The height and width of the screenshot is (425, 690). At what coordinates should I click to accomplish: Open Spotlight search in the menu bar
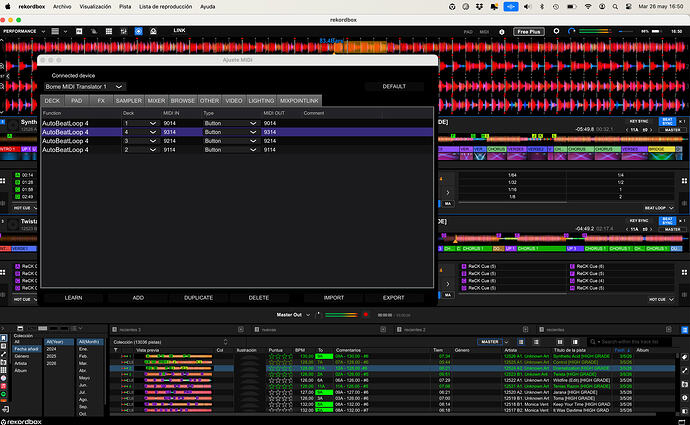pyautogui.click(x=615, y=7)
